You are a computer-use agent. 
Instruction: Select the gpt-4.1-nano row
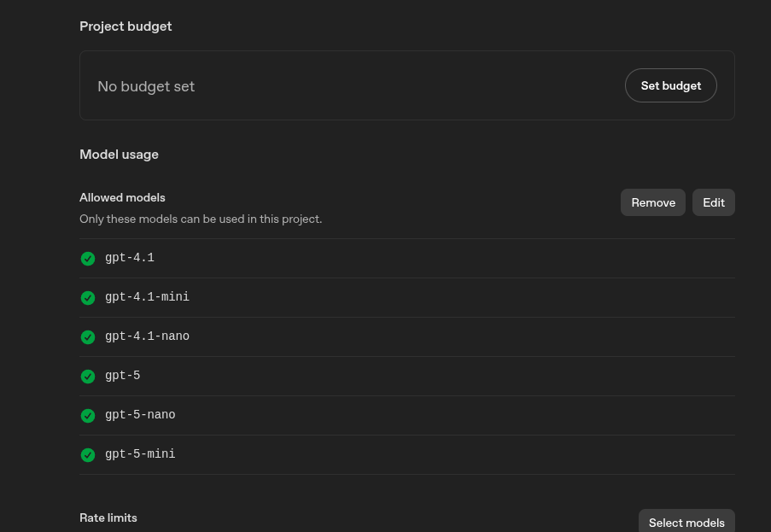[147, 336]
